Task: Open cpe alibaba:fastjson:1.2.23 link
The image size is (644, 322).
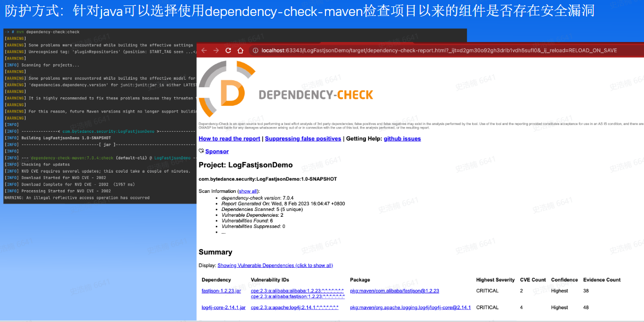Action: (x=298, y=296)
